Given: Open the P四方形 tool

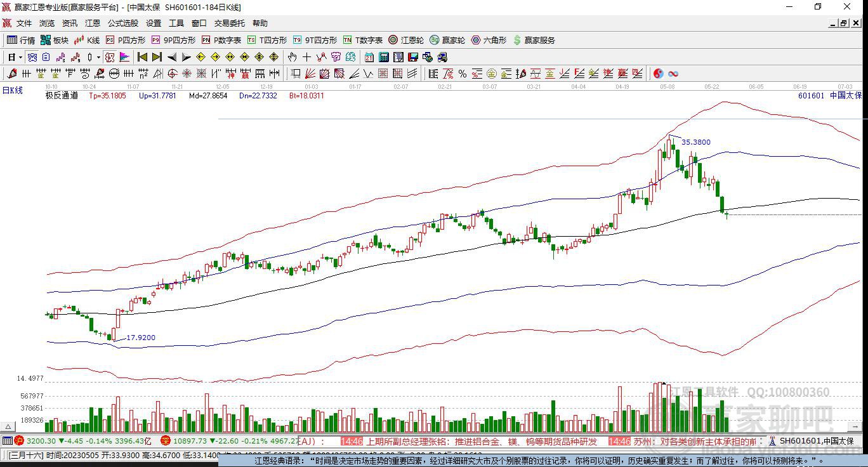Looking at the screenshot, I should (126, 40).
